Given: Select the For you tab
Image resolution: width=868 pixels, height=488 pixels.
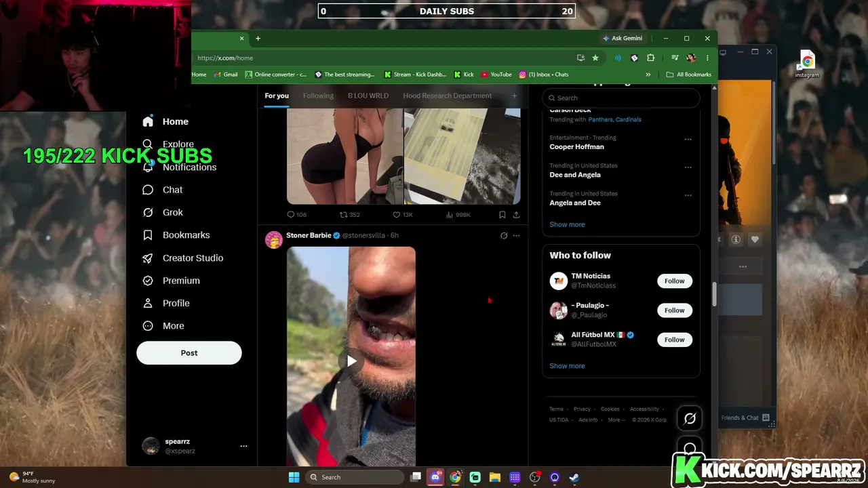Looking at the screenshot, I should point(277,96).
